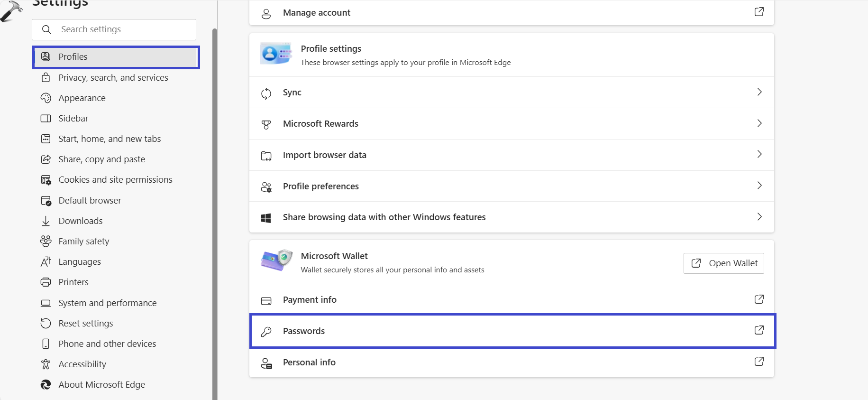Open chevron for Share browsing data row
Viewport: 868px width, 400px height.
pos(759,217)
